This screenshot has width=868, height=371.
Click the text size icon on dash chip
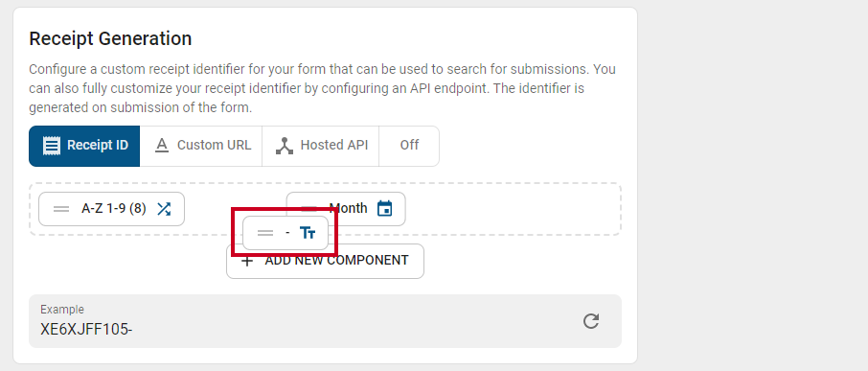point(308,233)
